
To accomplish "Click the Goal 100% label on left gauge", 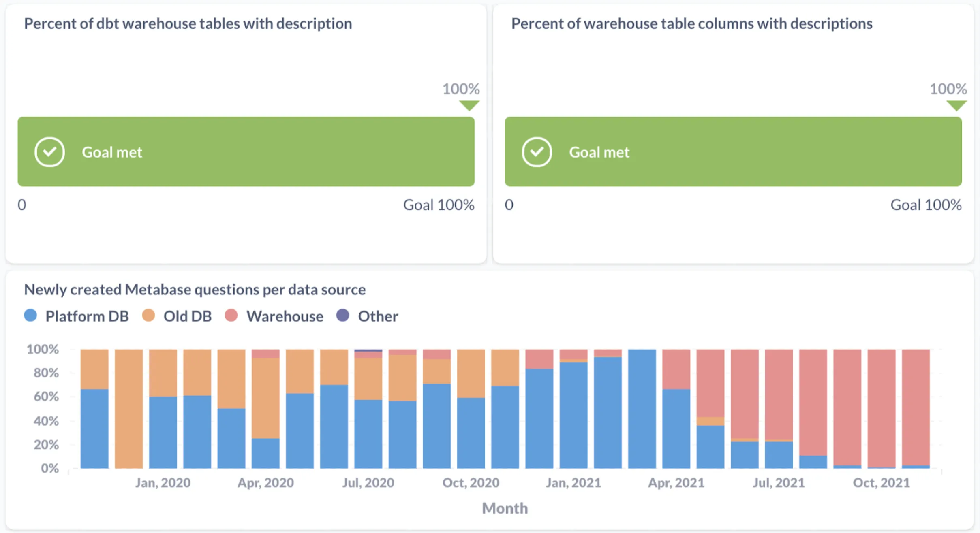I will [439, 205].
